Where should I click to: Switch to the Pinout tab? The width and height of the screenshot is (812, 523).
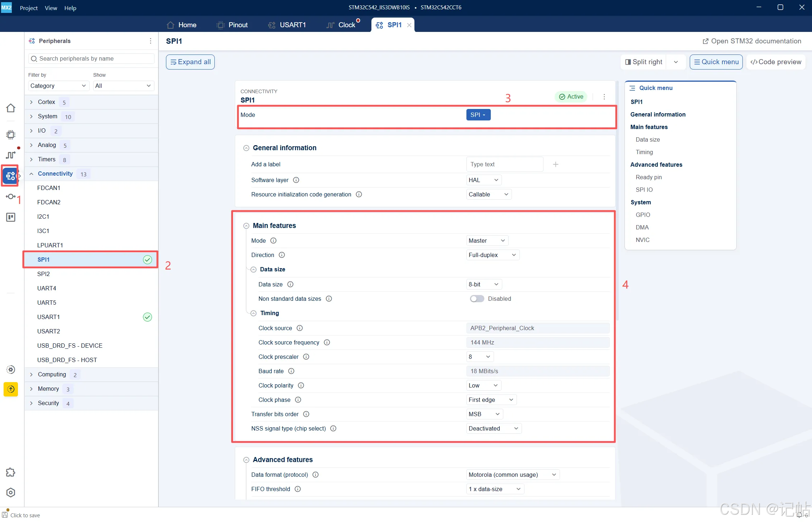(232, 25)
